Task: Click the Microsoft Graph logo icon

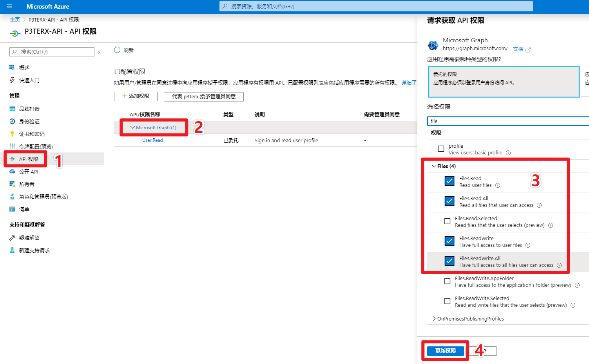Action: [x=433, y=45]
